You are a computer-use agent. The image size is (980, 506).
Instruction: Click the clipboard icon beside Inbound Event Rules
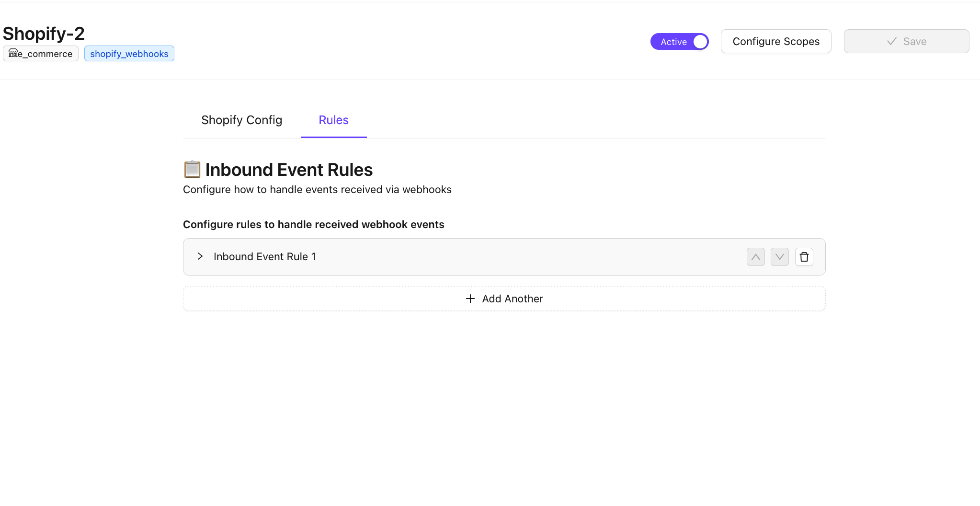pos(192,170)
